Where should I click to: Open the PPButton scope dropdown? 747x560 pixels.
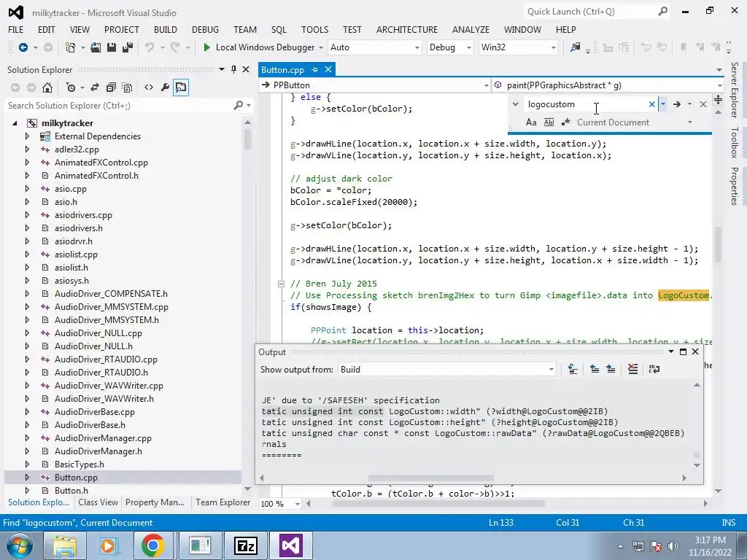485,86
